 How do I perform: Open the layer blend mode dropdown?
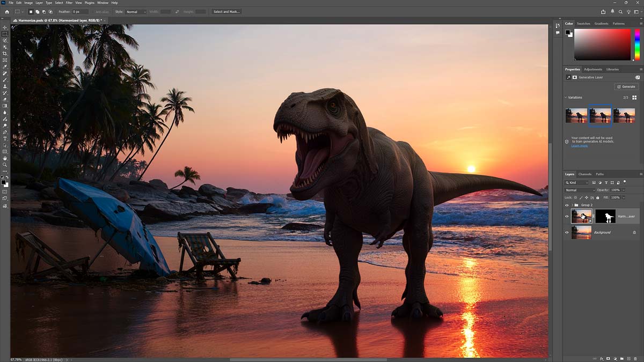580,190
